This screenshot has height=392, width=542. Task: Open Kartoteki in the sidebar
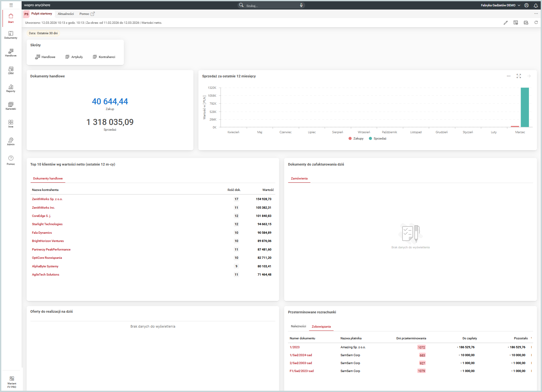pos(11,106)
